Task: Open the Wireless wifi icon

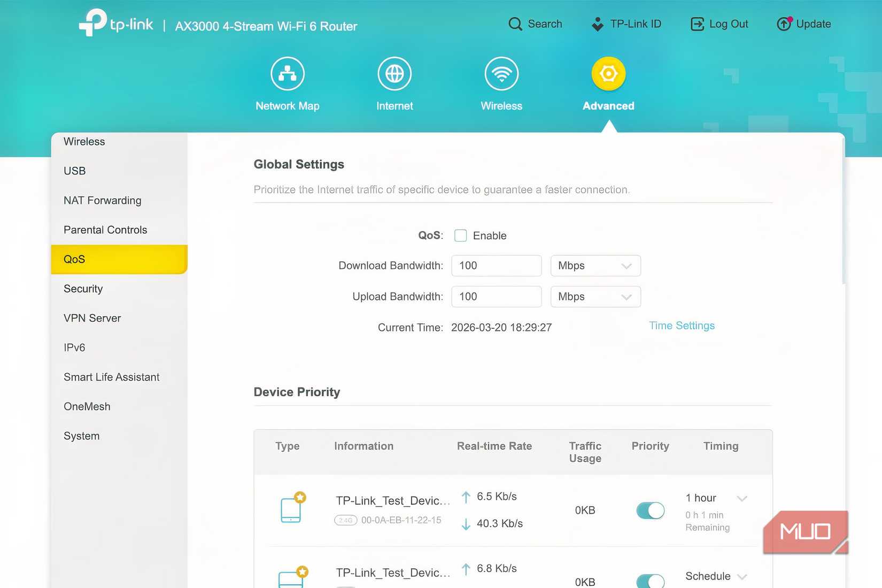Action: (x=501, y=74)
